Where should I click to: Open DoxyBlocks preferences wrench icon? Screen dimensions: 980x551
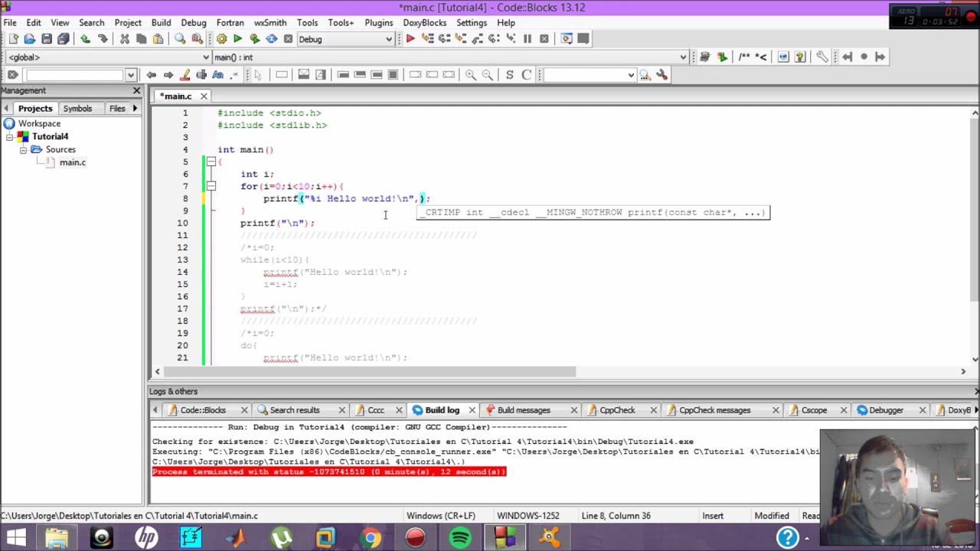(822, 57)
